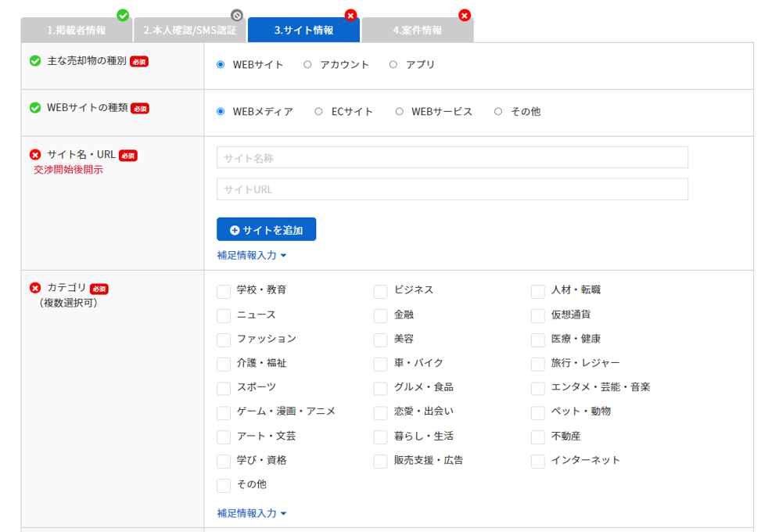This screenshot has width=761, height=532.
Task: Choose the WEBサービス radio option
Action: [x=399, y=112]
